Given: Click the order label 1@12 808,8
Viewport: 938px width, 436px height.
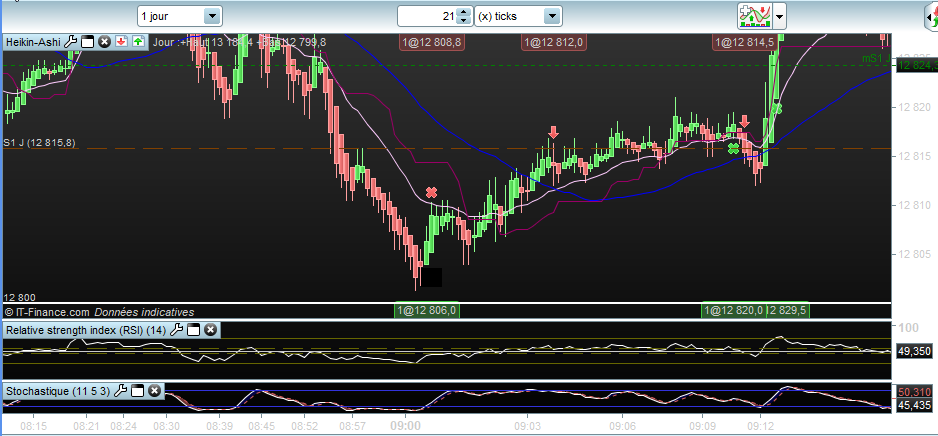Looking at the screenshot, I should click(431, 42).
